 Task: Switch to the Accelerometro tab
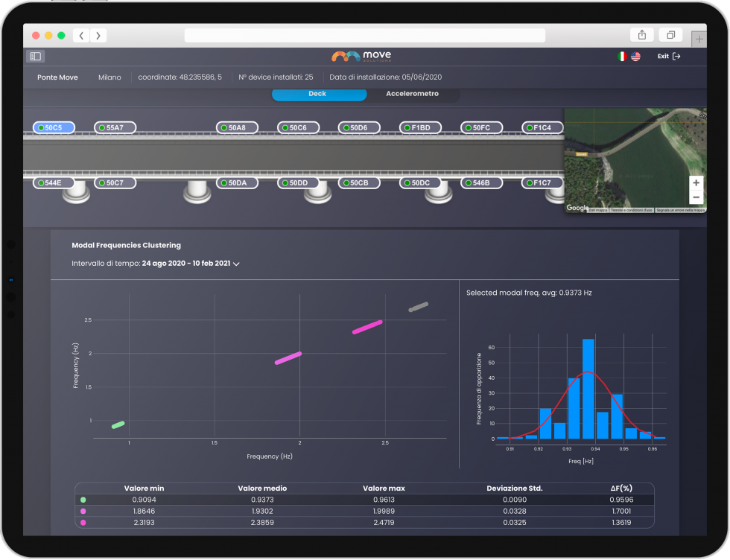412,94
